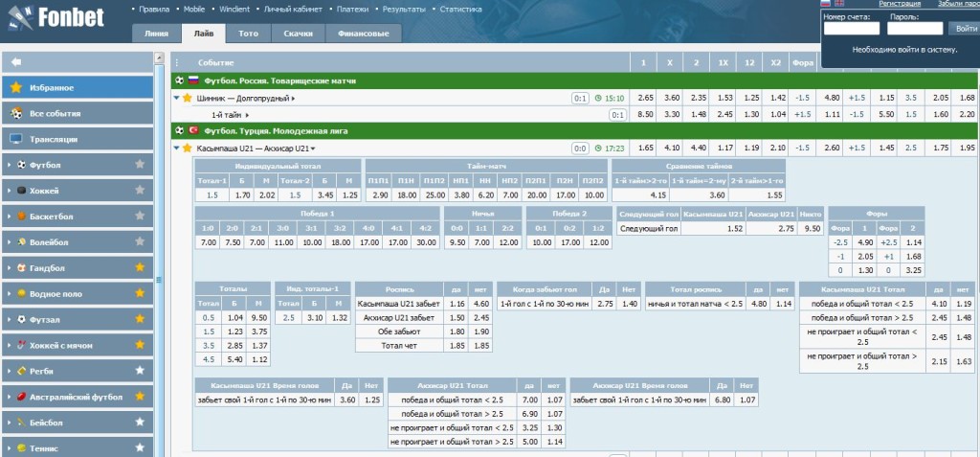Open the Результаты link
Viewport: 980px width, 457px height.
(x=404, y=10)
